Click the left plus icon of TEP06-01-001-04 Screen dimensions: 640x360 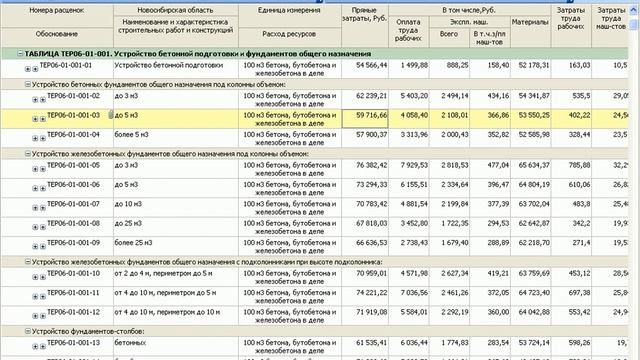35,138
